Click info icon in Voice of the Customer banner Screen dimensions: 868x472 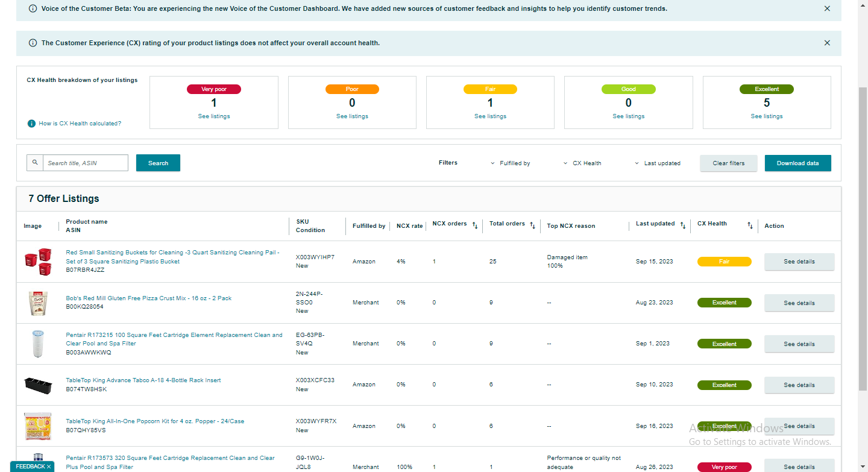coord(33,8)
